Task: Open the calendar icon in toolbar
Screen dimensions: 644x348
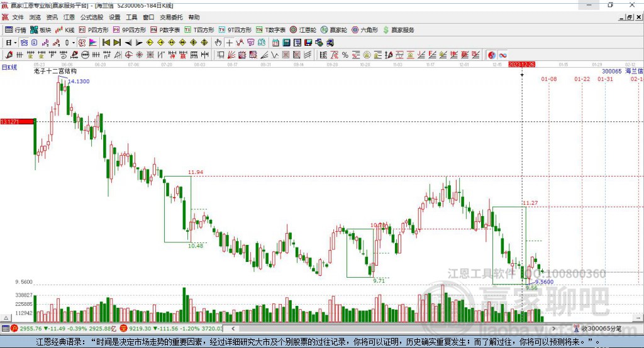Action: click(x=275, y=43)
